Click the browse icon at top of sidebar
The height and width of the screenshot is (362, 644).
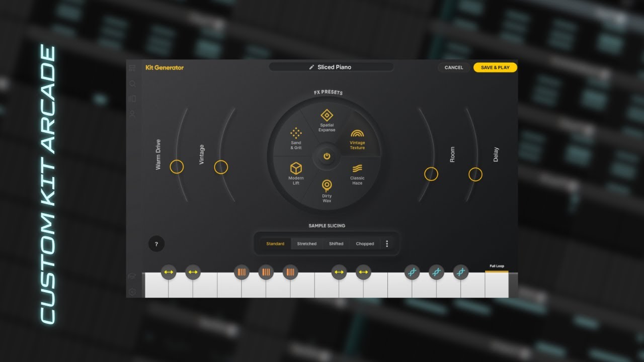pyautogui.click(x=132, y=68)
